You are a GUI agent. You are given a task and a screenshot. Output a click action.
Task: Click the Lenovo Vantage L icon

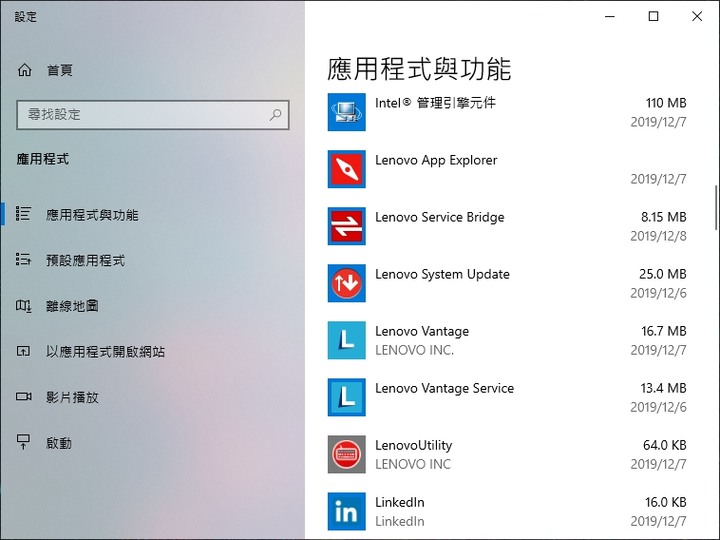tap(347, 340)
